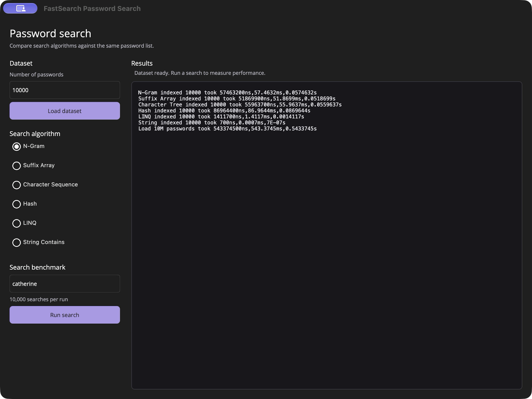Screen dimensions: 532x399
Task: Click the Dataset ready status message
Action: [x=200, y=73]
